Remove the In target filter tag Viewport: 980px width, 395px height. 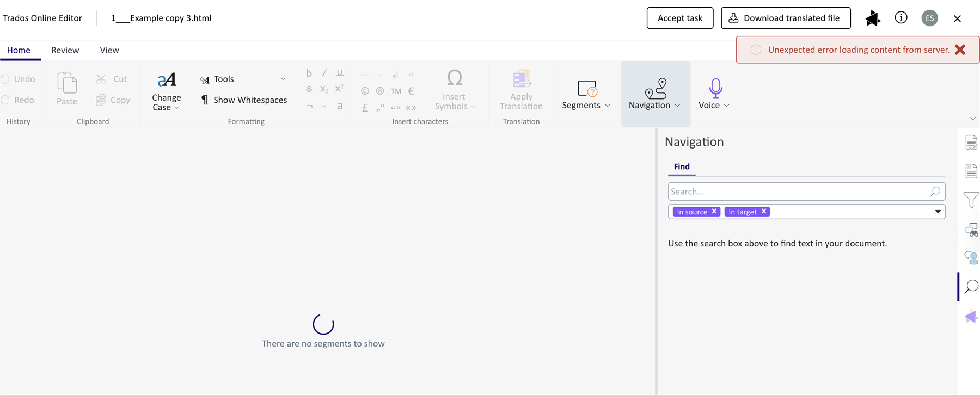[764, 212]
